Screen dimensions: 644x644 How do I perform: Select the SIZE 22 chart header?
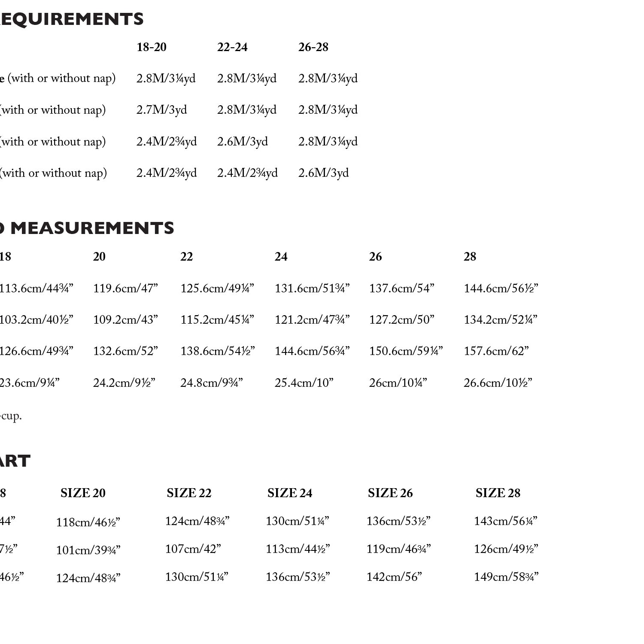[x=189, y=493]
